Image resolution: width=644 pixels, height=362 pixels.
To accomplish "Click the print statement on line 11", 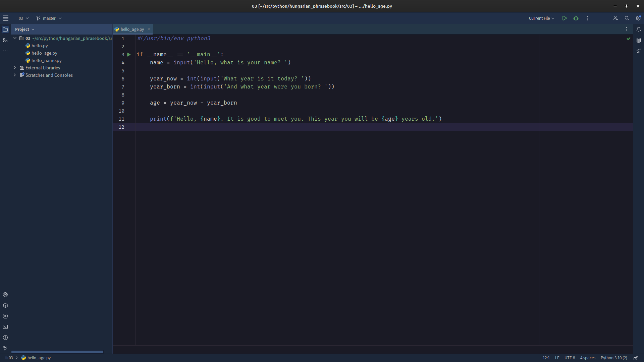I will click(296, 119).
